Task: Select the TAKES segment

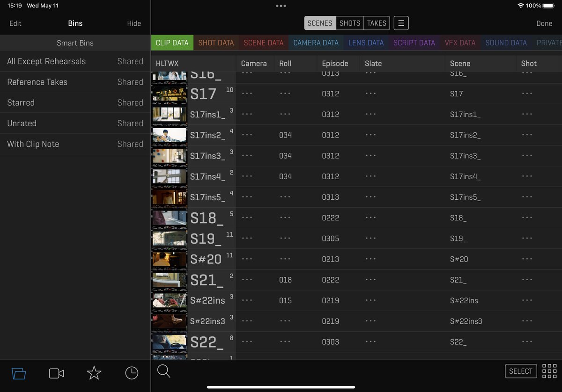Action: [x=377, y=23]
